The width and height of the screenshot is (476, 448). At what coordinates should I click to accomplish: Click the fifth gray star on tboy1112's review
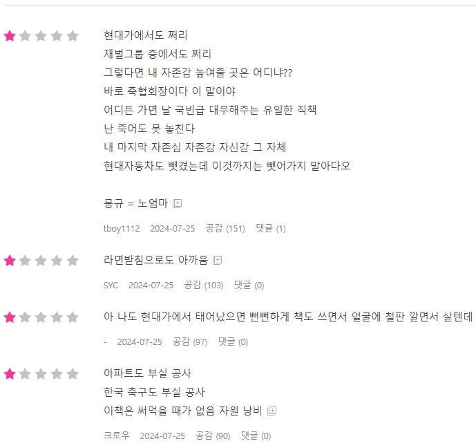[x=73, y=36]
